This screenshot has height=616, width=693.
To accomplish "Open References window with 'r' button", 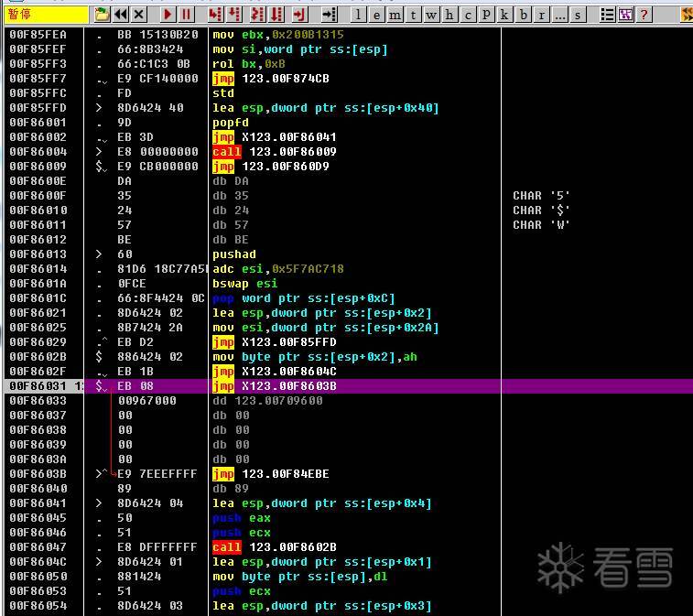I will click(x=541, y=15).
